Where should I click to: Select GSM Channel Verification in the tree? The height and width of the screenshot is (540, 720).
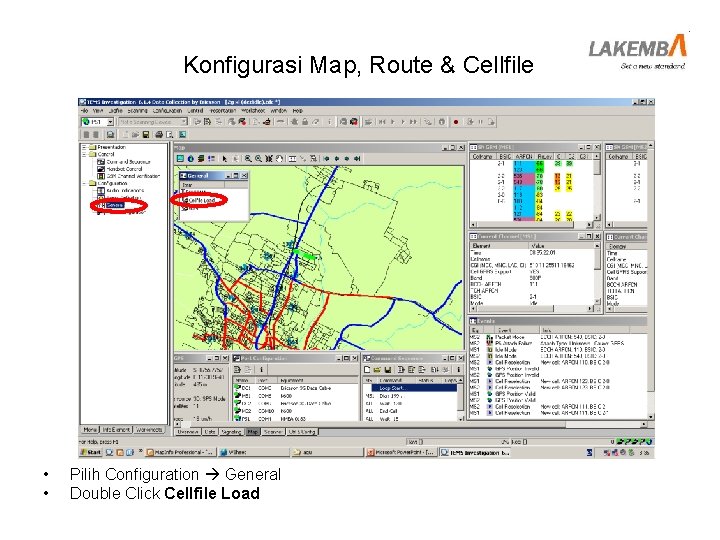tap(128, 176)
